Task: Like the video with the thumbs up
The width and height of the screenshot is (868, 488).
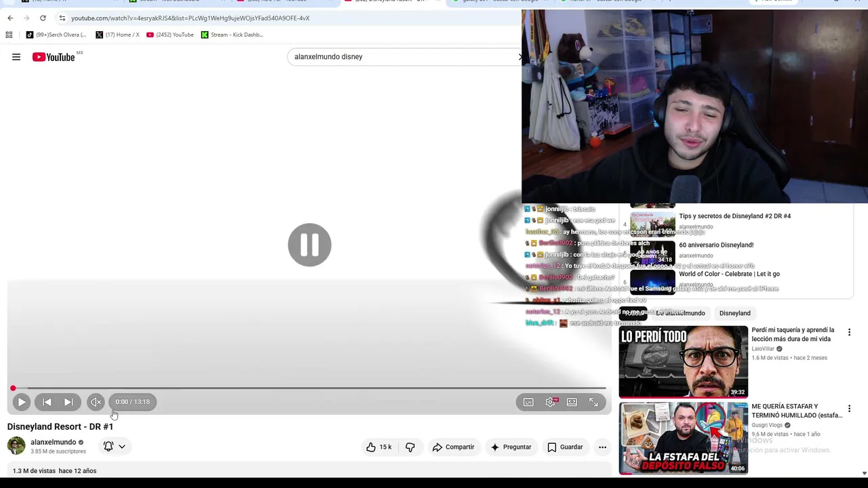Action: (379, 447)
